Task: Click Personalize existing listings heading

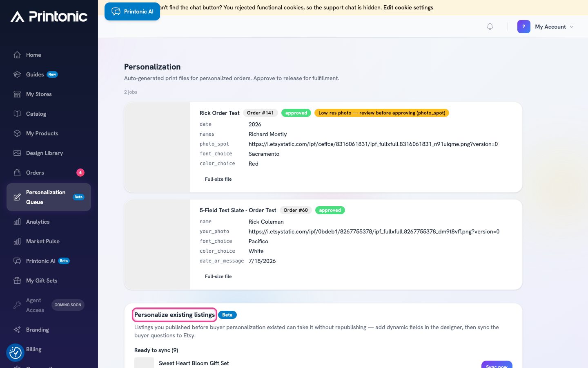Action: [174, 315]
